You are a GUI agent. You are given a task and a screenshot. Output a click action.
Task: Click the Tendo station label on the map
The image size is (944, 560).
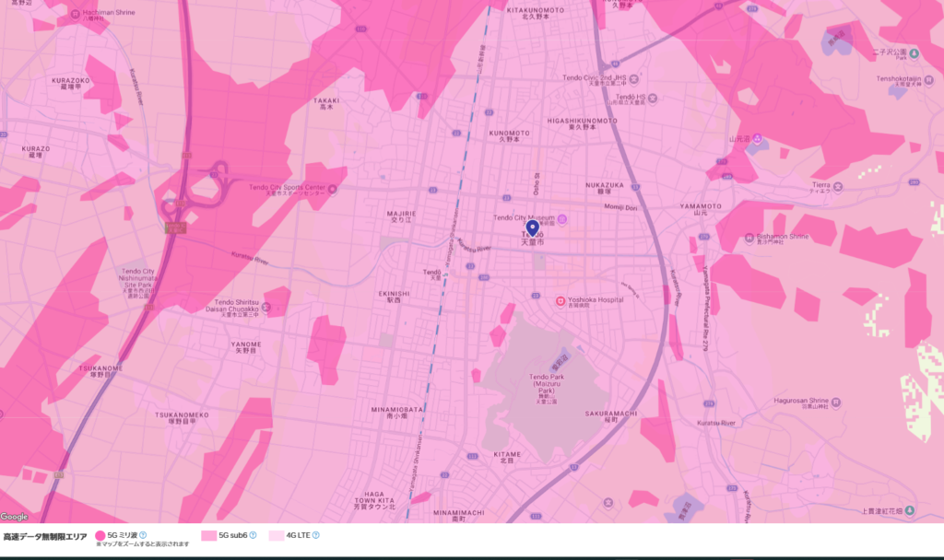coord(431,273)
